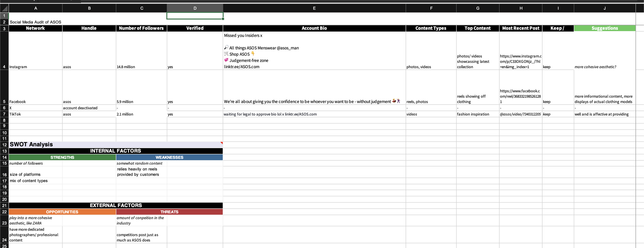Click the 'Verified' header cell
Viewport: 644px width, 248px height.
pos(195,28)
